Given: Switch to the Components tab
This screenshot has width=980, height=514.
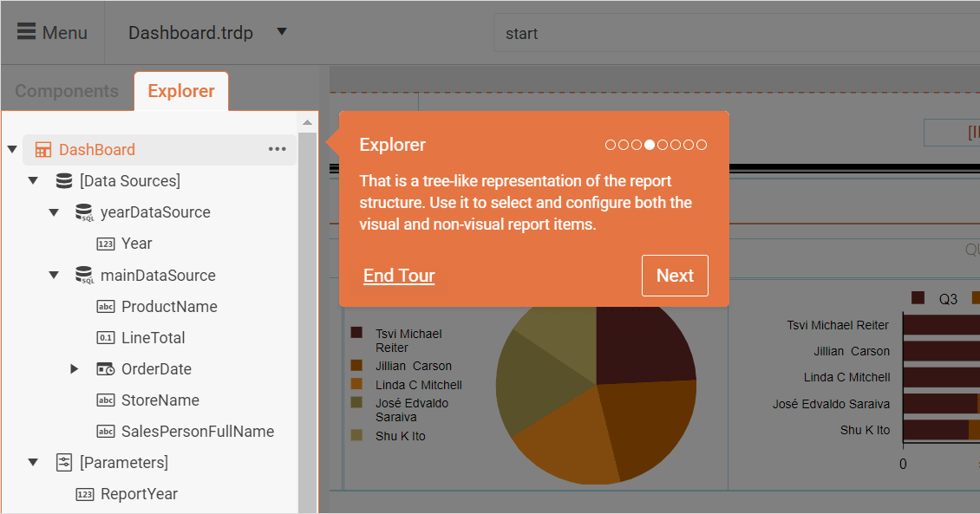Looking at the screenshot, I should click(x=67, y=91).
